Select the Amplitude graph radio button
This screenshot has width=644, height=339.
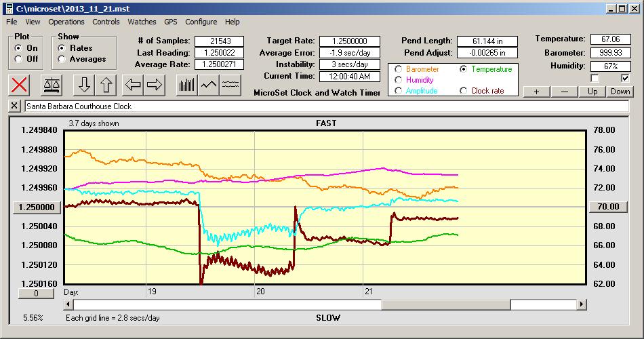click(398, 91)
